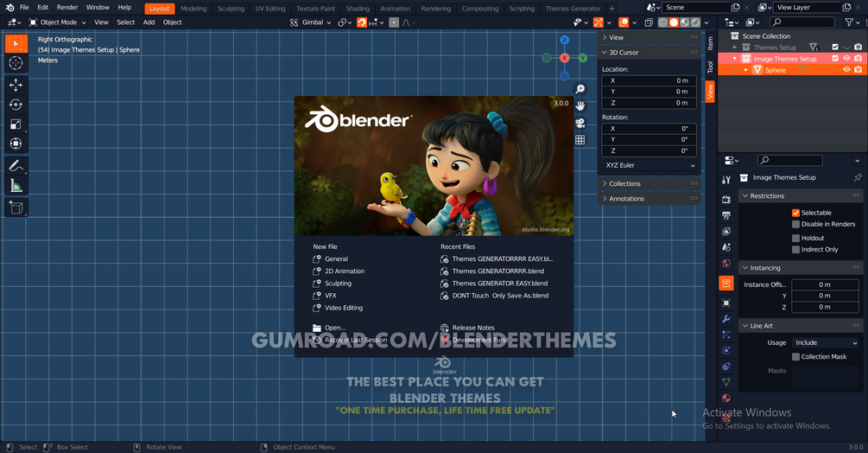The width and height of the screenshot is (868, 453).
Task: Select the Move tool
Action: 16,85
